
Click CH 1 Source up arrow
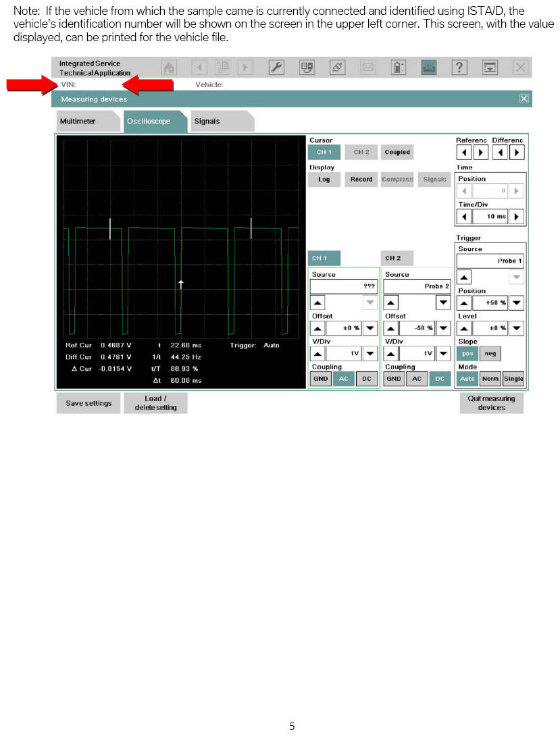coord(317,303)
